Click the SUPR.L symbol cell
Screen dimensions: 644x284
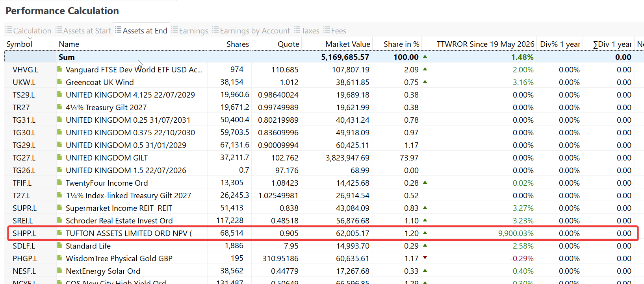point(24,208)
